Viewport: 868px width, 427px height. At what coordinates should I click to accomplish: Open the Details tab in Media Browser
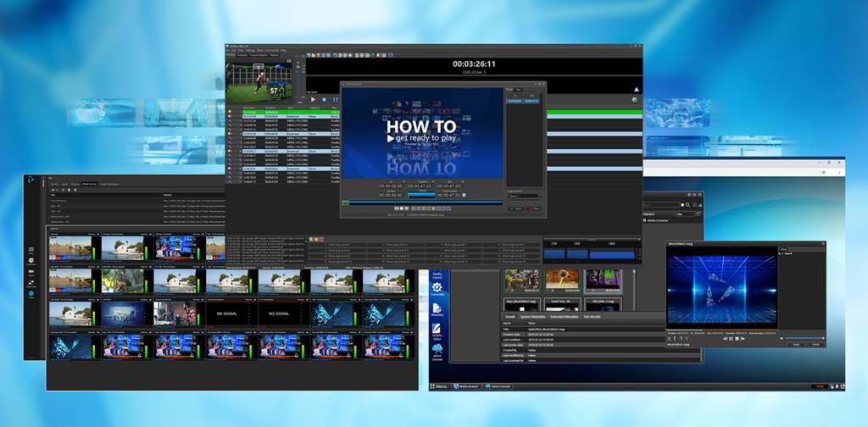click(509, 317)
